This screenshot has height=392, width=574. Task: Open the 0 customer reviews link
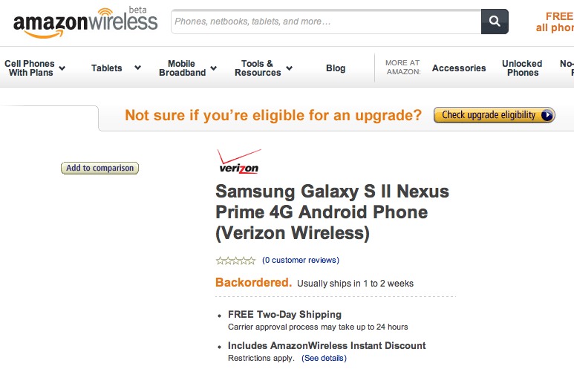point(301,261)
